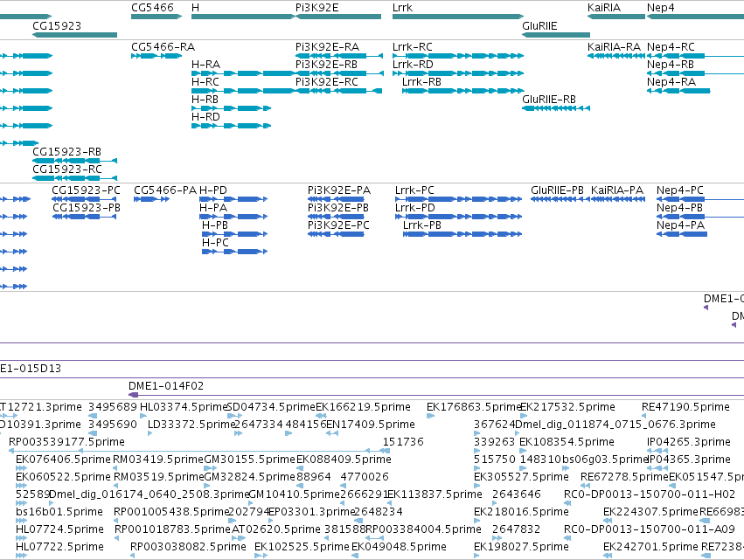744x560 pixels.
Task: Click EST marker under EK305527.5prime
Action: pos(476,486)
